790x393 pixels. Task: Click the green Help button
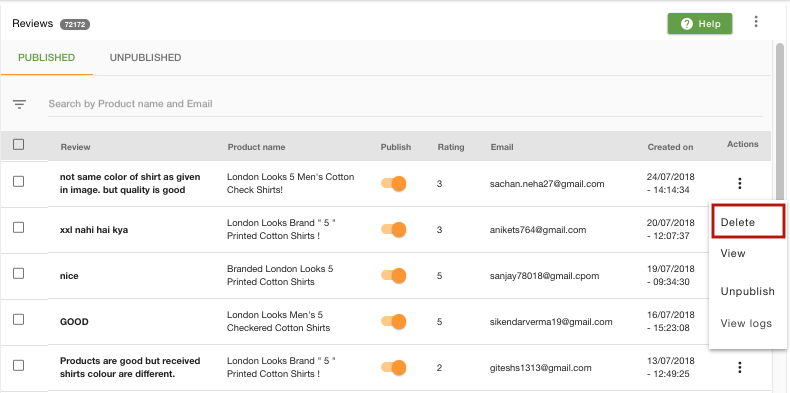(700, 24)
